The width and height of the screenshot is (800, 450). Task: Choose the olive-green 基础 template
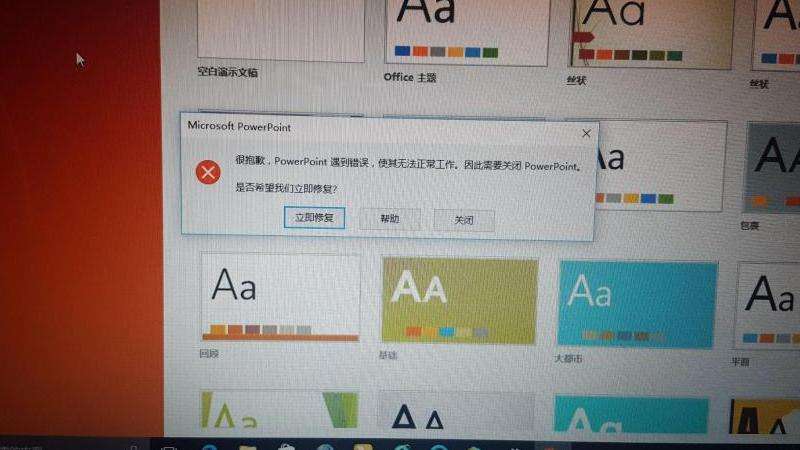point(459,300)
